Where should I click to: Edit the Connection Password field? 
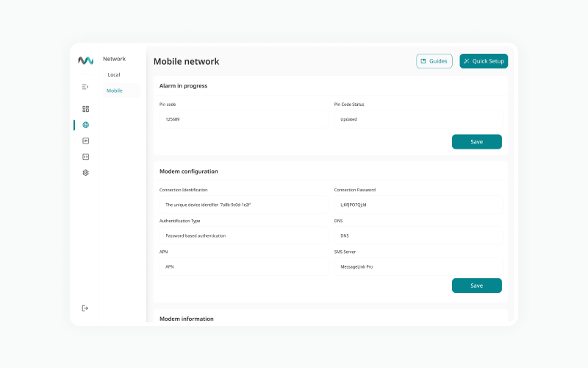pos(418,205)
